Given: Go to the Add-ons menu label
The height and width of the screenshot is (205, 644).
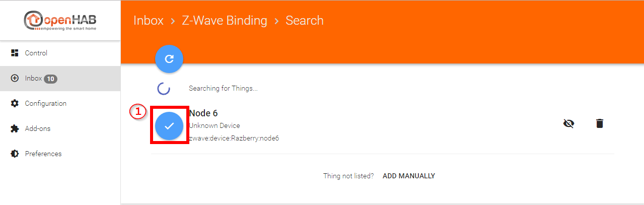Looking at the screenshot, I should [x=38, y=128].
